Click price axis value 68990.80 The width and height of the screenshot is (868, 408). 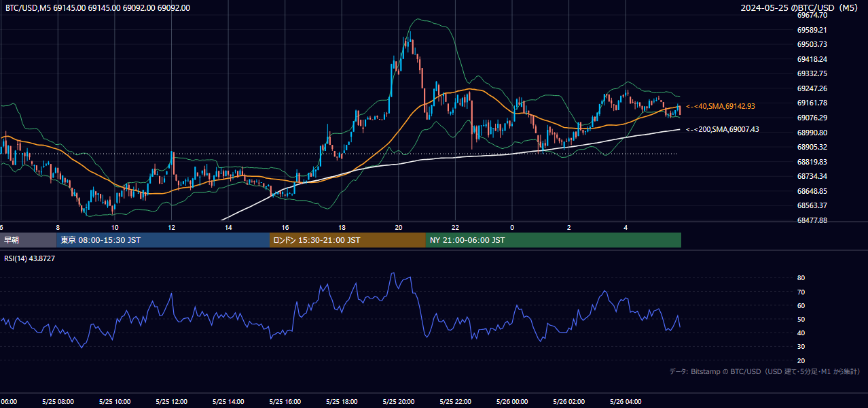812,133
